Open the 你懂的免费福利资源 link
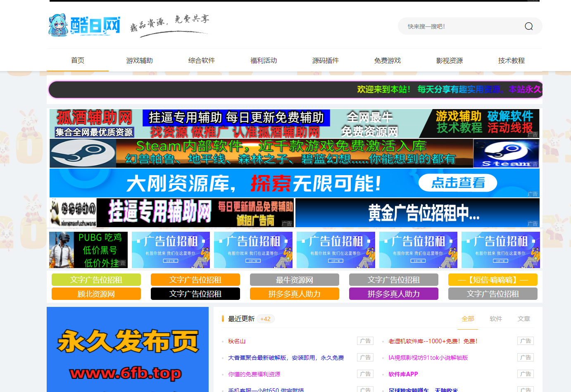The width and height of the screenshot is (571, 392). (x=254, y=374)
